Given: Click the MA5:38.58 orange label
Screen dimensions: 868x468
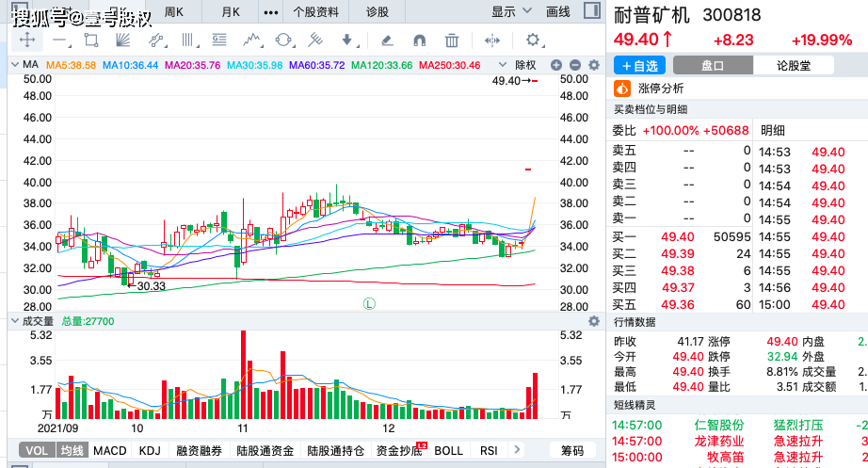Looking at the screenshot, I should tap(71, 65).
